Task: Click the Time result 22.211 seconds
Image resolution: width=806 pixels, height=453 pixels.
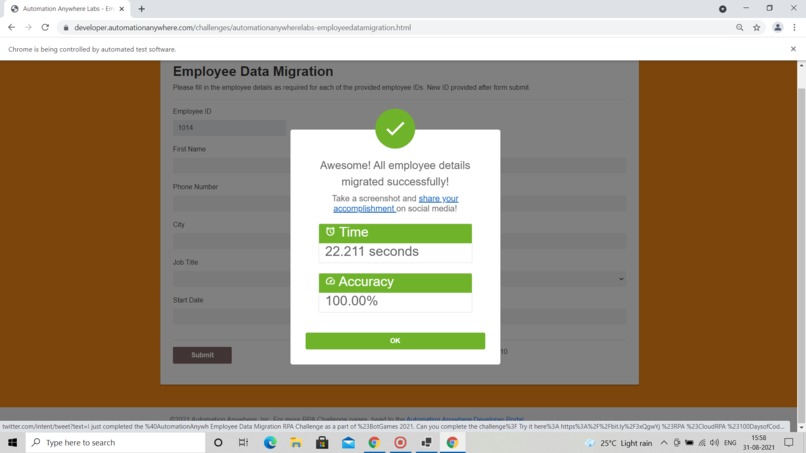Action: coord(372,251)
